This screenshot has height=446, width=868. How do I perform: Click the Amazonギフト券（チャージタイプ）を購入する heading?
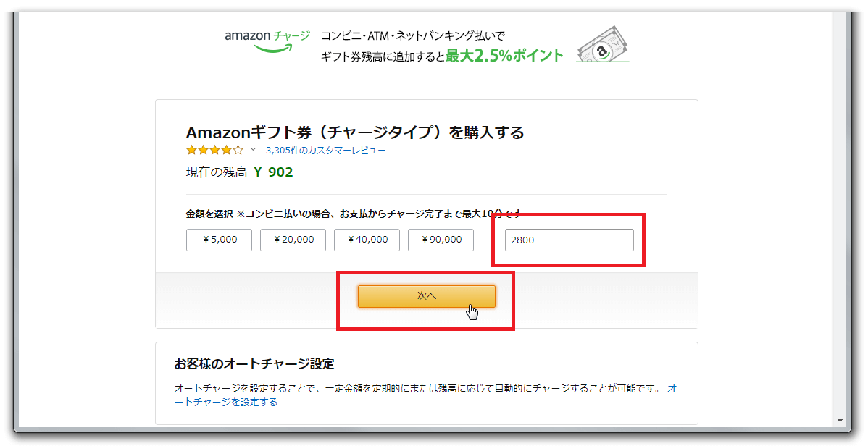(x=355, y=132)
